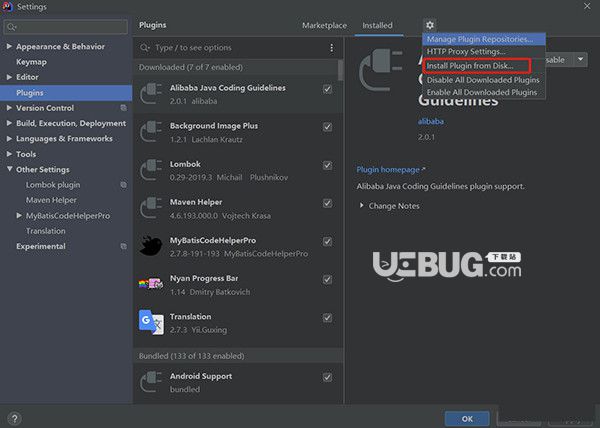Click the IntelliJ logo in title bar
This screenshot has height=428, width=600.
(x=8, y=7)
